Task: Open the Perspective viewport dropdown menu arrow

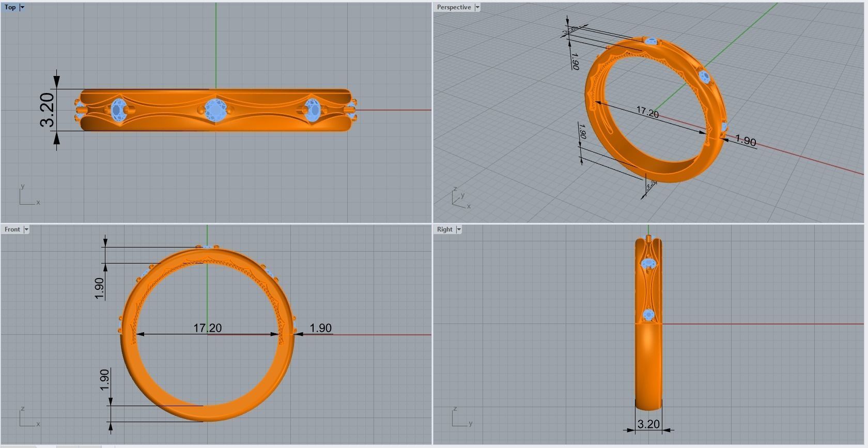Action: pyautogui.click(x=477, y=7)
